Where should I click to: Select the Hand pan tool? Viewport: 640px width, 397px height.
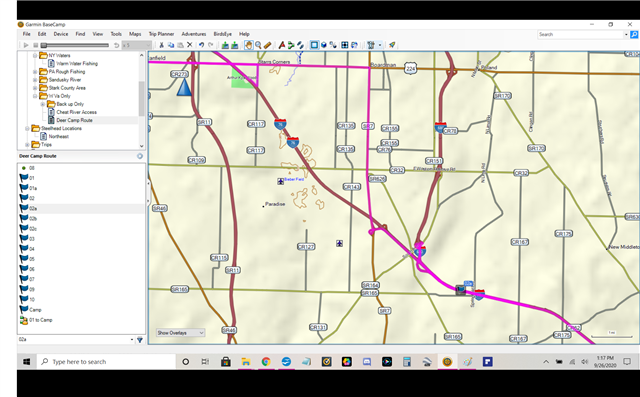(x=248, y=45)
